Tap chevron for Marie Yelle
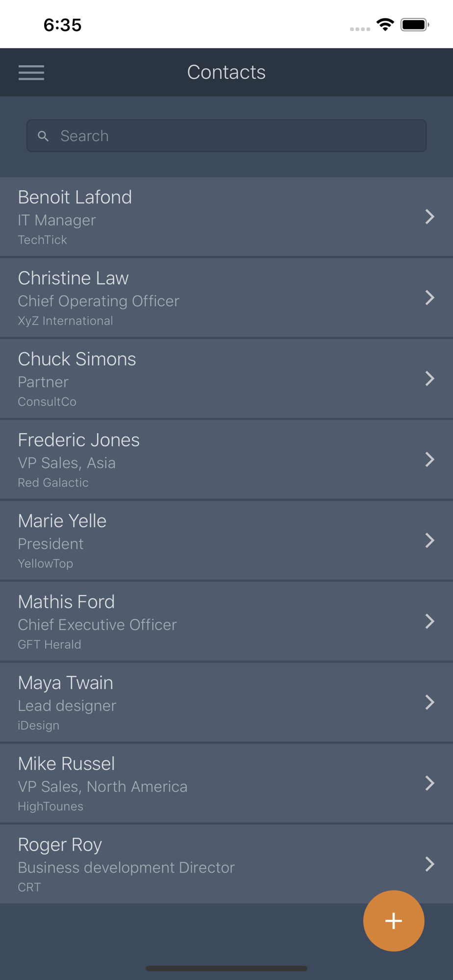Viewport: 453px width, 980px height. (430, 540)
